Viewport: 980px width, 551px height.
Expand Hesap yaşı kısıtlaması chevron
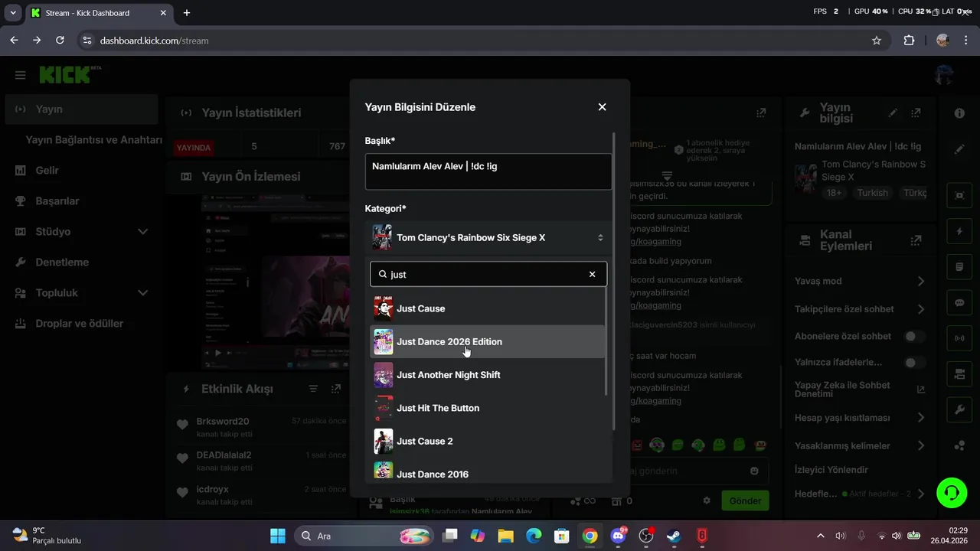[x=921, y=418]
